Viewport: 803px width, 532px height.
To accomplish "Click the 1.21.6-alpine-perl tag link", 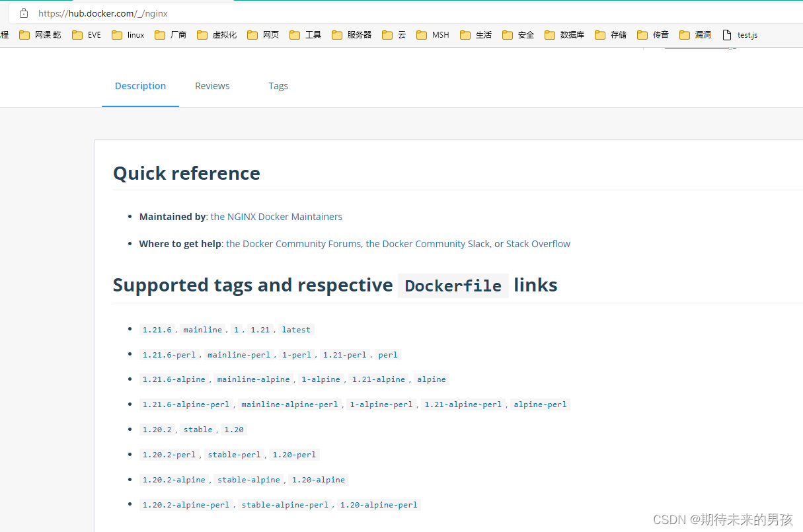I will [x=186, y=404].
